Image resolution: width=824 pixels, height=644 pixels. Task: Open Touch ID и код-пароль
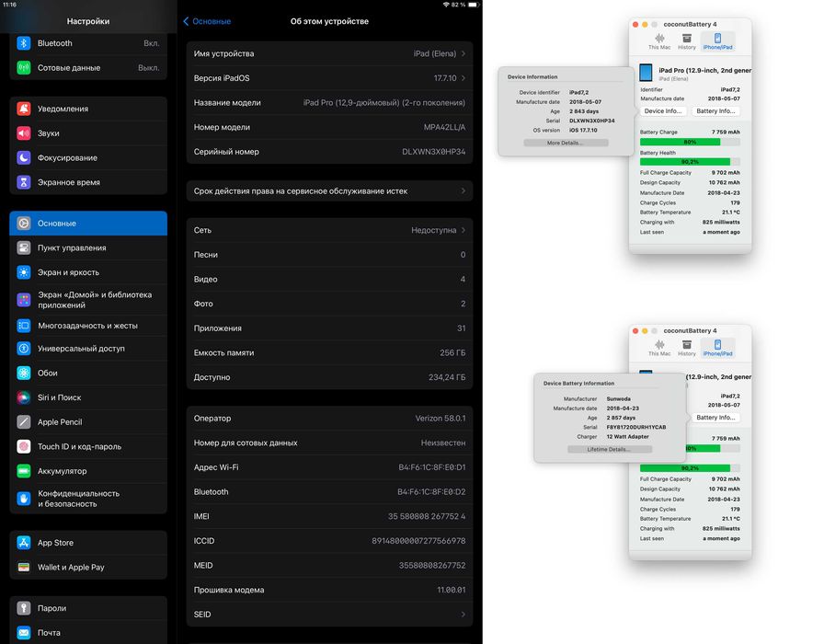[x=88, y=446]
